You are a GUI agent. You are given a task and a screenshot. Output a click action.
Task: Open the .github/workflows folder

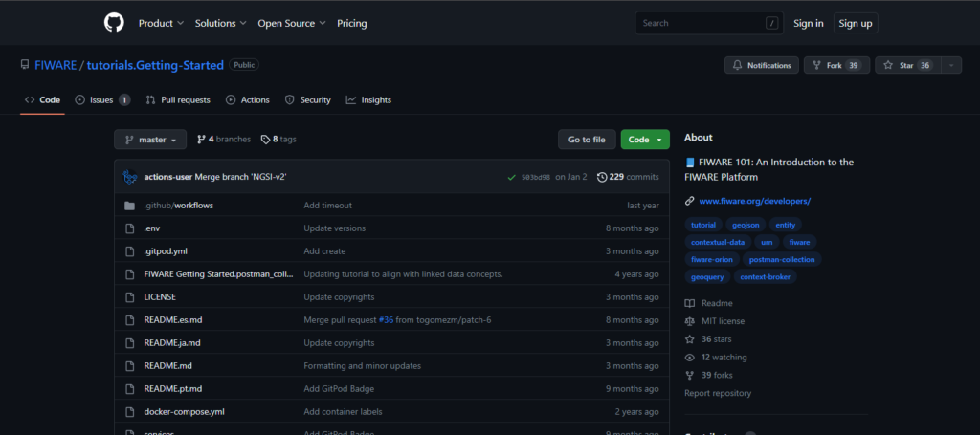[x=179, y=206]
